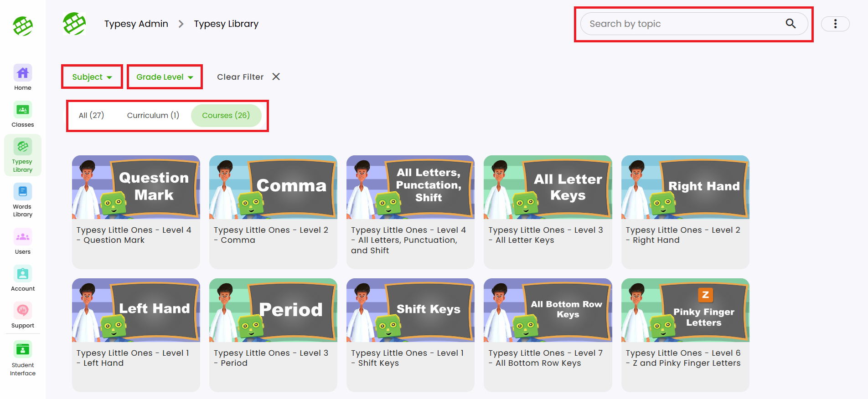Image resolution: width=868 pixels, height=399 pixels.
Task: Select the Courses (26) tab
Action: pyautogui.click(x=226, y=115)
